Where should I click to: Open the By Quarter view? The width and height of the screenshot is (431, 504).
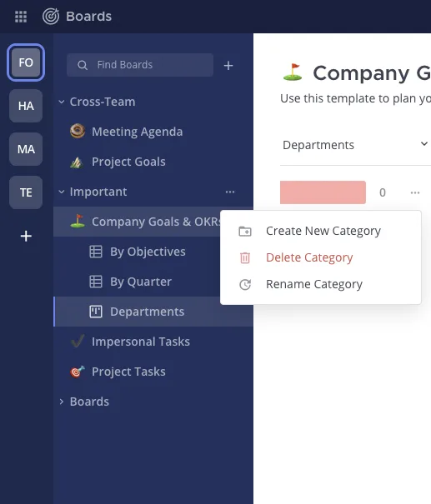[x=153, y=282]
